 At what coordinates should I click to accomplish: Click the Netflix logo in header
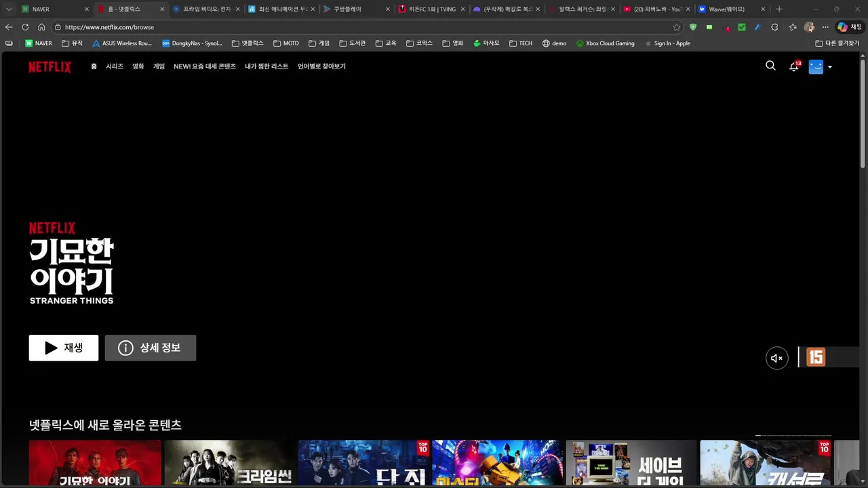[x=50, y=66]
